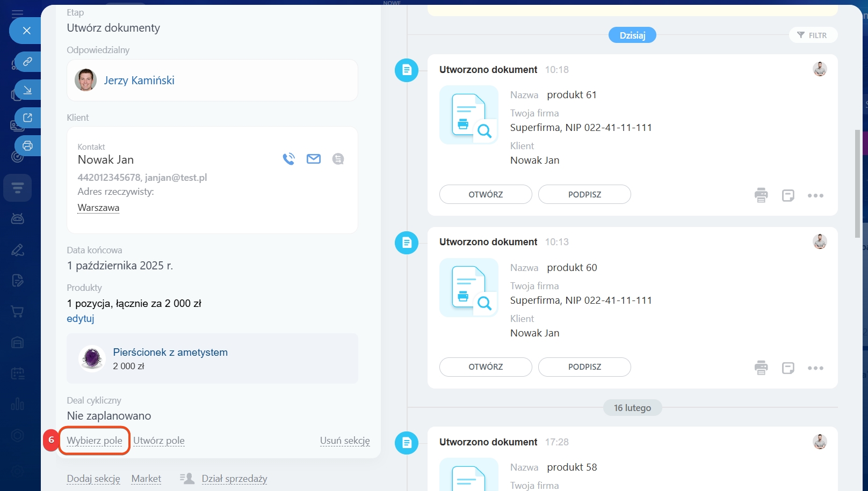Click OTWÓRZ for produkt 61

coord(486,194)
